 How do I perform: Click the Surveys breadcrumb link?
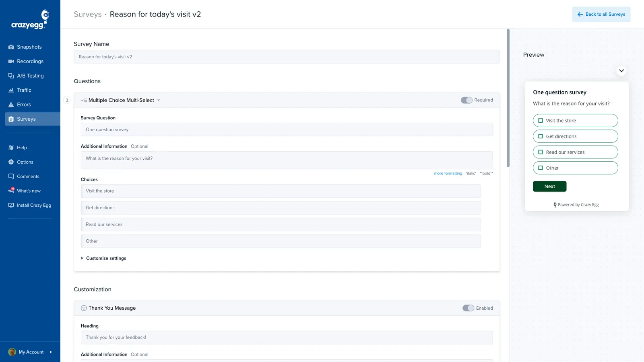(x=88, y=14)
